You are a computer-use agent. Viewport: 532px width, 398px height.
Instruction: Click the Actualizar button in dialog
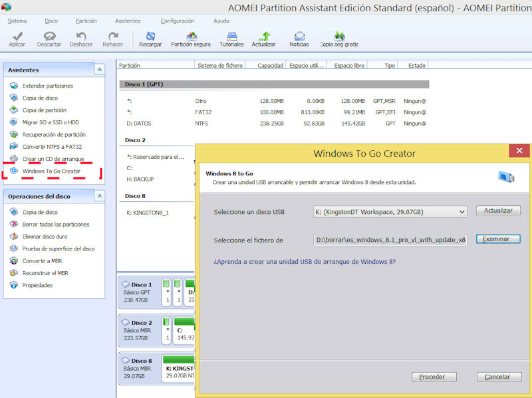coord(498,211)
